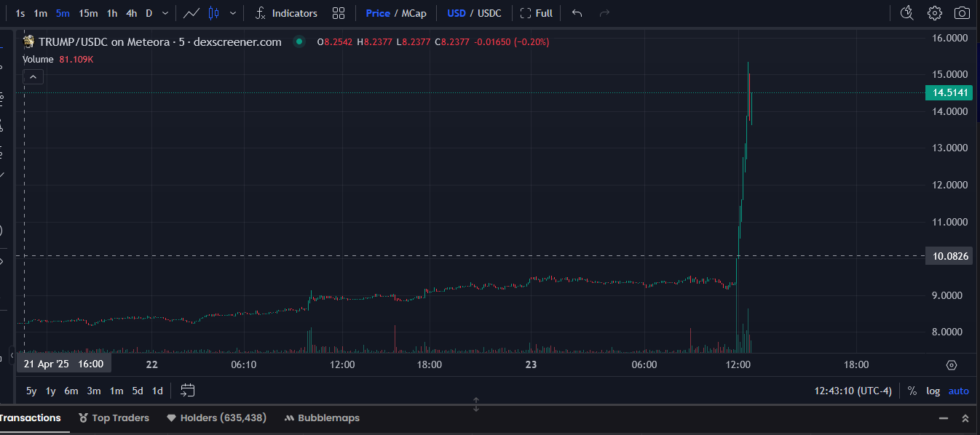Collapse the bottom panel with double-chevron icon
This screenshot has width=980, height=435.
pyautogui.click(x=965, y=418)
